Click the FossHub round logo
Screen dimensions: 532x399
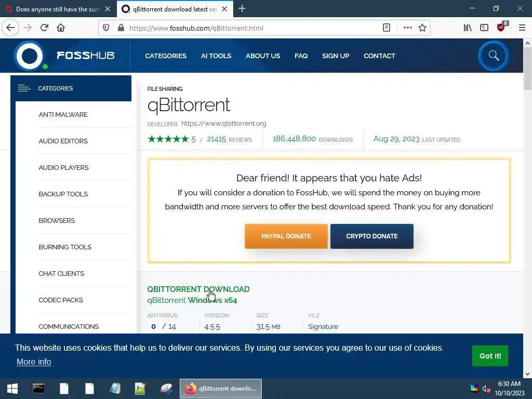point(30,56)
